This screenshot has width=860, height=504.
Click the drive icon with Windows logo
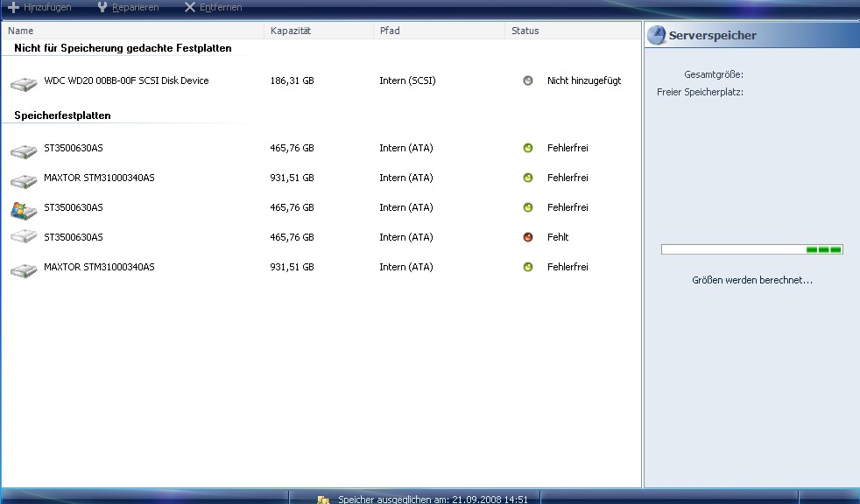click(x=24, y=209)
